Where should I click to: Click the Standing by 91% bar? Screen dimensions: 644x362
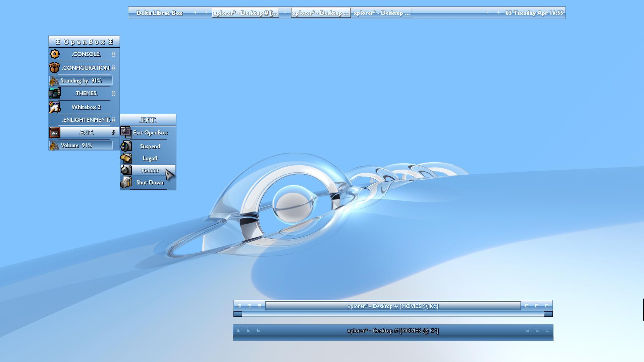[x=81, y=80]
